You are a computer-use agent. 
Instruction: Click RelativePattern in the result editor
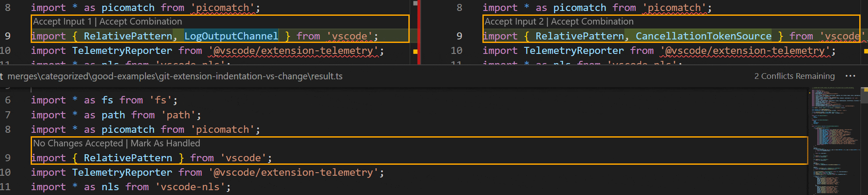tap(128, 158)
